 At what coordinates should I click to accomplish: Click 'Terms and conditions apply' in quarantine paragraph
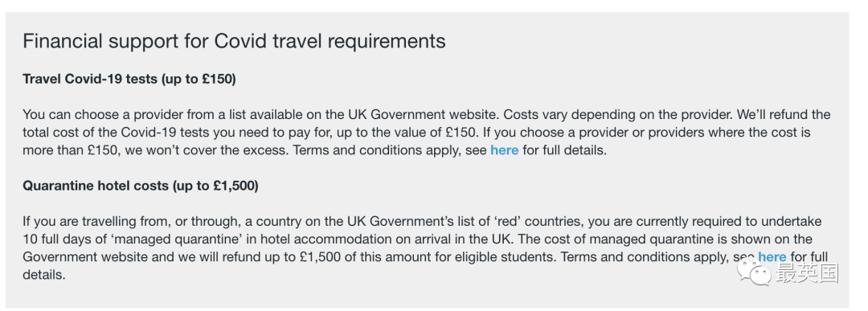coord(645,257)
